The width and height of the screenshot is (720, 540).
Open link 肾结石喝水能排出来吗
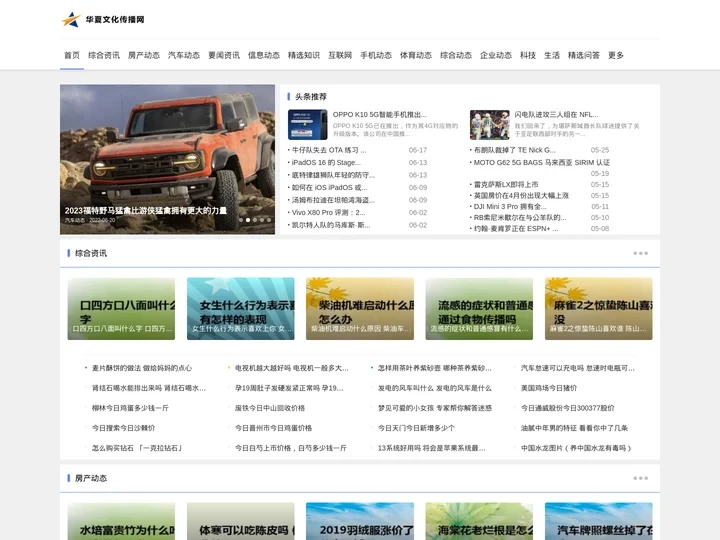148,388
